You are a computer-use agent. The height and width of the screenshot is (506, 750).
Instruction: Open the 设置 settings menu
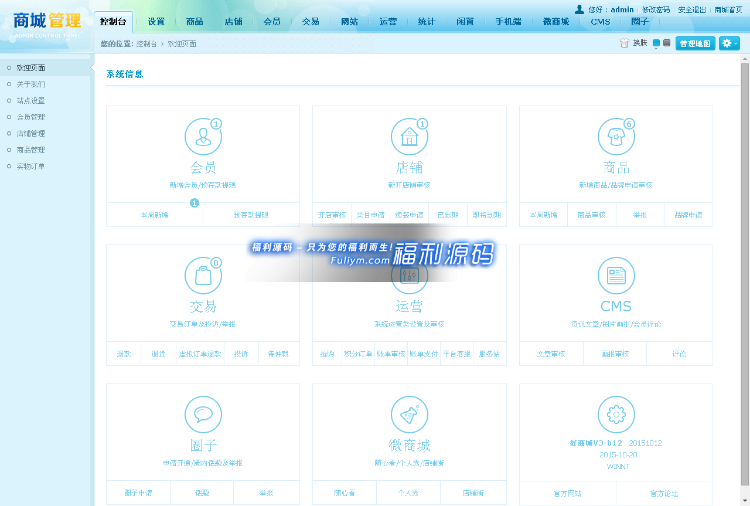(x=156, y=22)
